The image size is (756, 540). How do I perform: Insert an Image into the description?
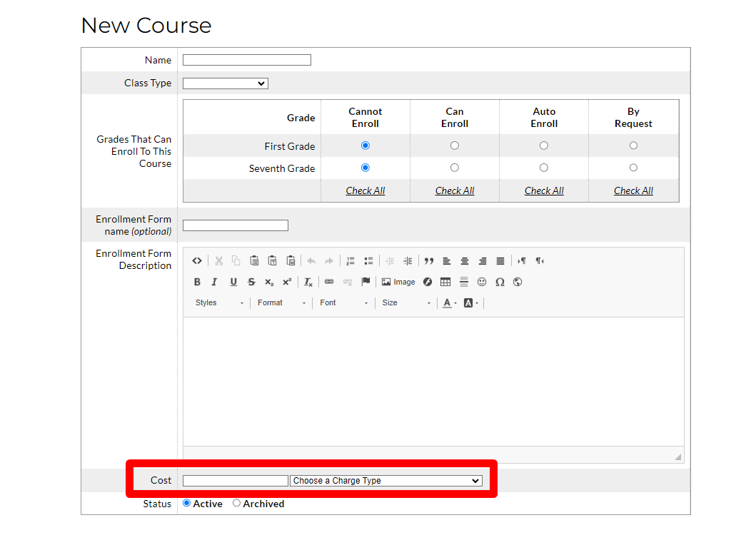[x=398, y=281]
